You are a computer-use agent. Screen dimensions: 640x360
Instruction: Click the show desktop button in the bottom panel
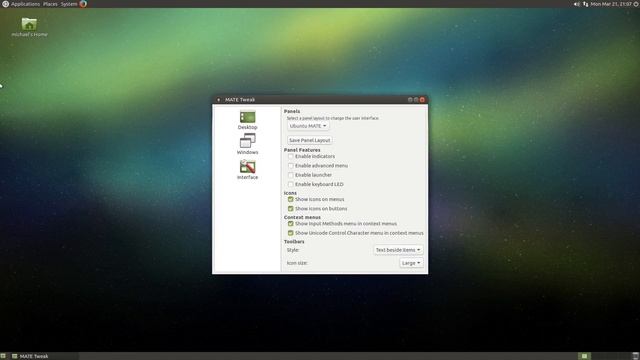(x=3, y=356)
